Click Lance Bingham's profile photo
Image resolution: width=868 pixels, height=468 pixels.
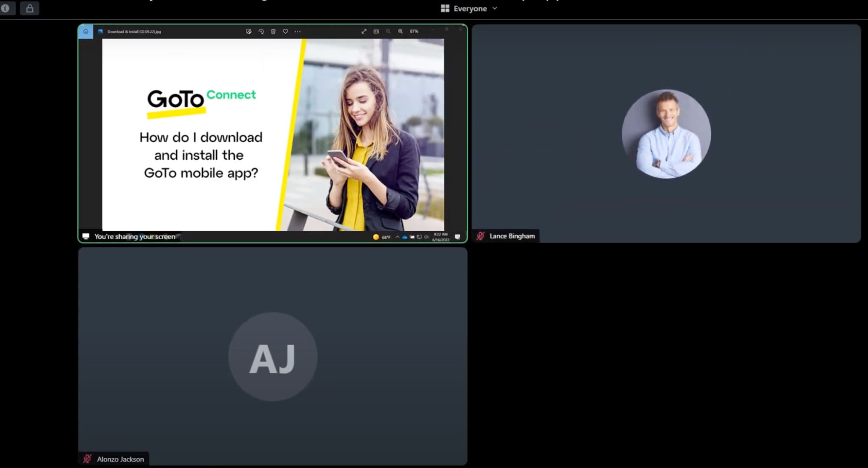pyautogui.click(x=667, y=134)
